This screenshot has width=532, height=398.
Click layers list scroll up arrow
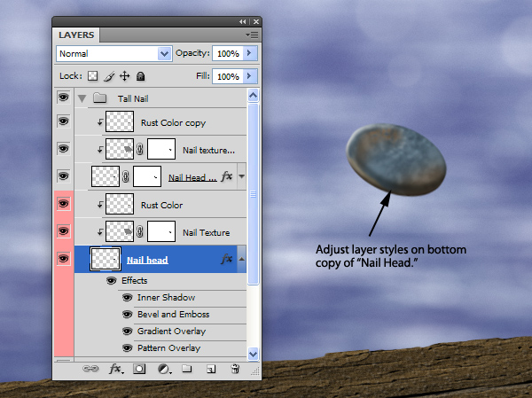point(253,96)
